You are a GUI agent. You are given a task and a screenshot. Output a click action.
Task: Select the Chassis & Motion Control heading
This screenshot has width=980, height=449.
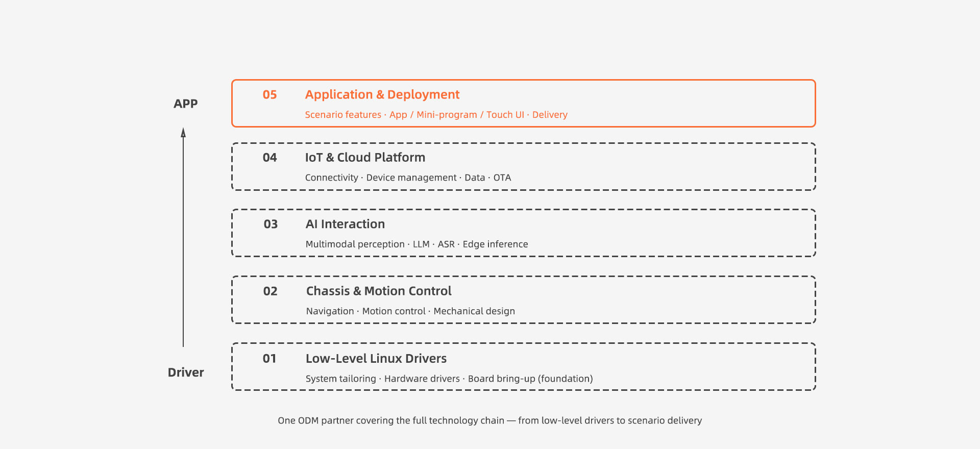pos(379,291)
